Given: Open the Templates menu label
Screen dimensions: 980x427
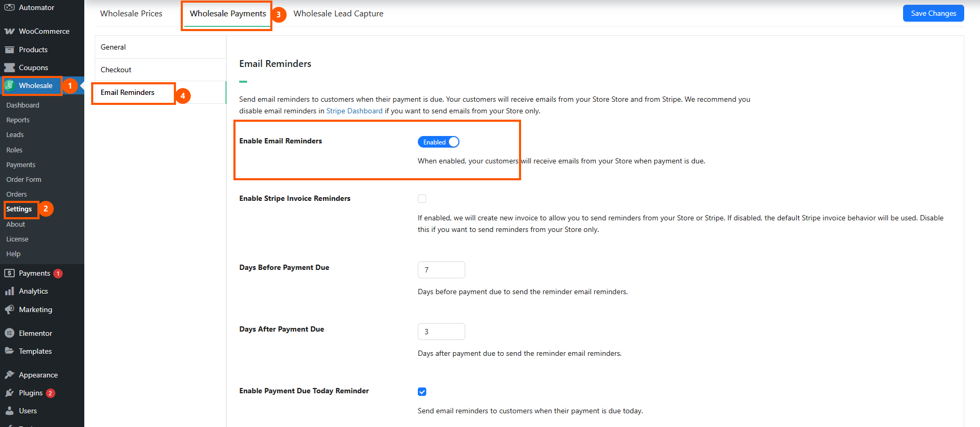Looking at the screenshot, I should [x=35, y=351].
